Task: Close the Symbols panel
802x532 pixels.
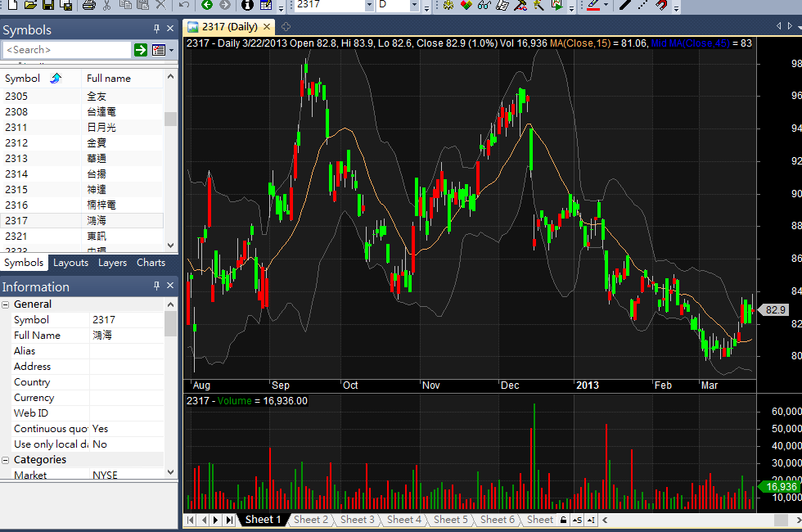Action: tap(170, 29)
